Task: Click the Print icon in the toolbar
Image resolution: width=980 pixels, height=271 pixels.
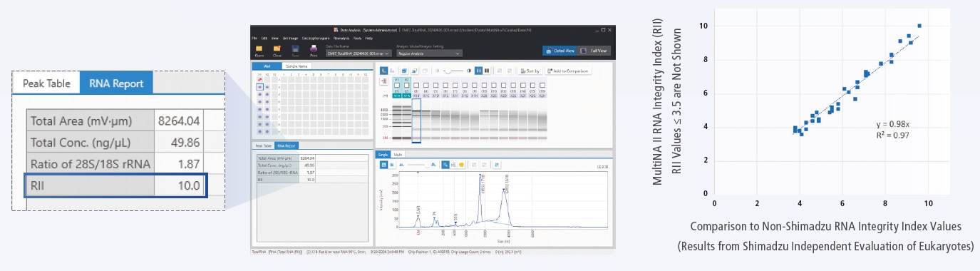Action: pyautogui.click(x=314, y=48)
